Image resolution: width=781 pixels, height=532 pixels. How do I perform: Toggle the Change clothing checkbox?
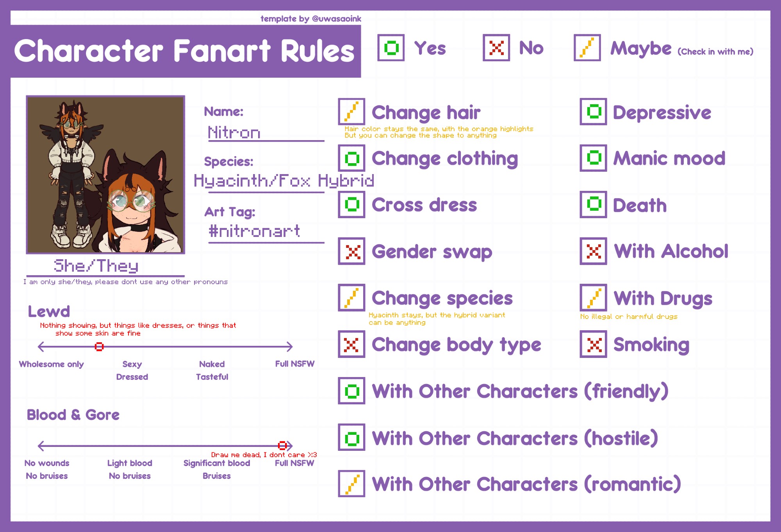[351, 158]
